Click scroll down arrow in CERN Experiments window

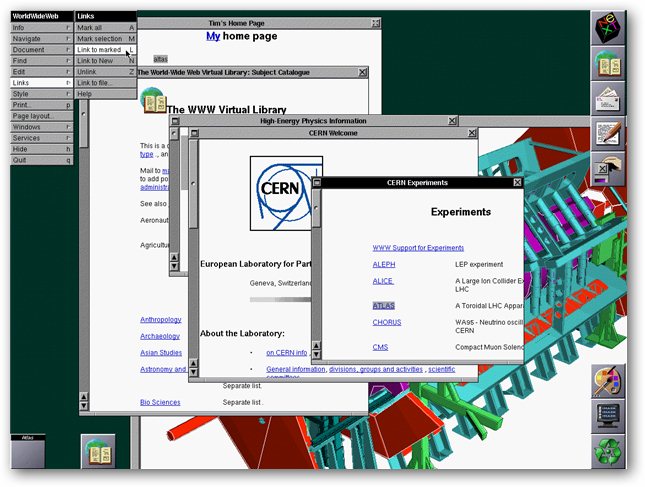(x=316, y=354)
